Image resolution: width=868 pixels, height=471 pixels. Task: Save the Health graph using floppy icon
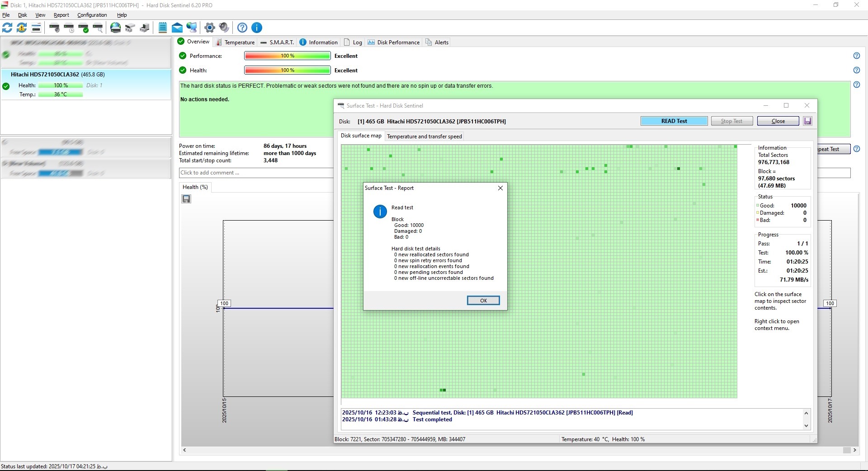186,199
